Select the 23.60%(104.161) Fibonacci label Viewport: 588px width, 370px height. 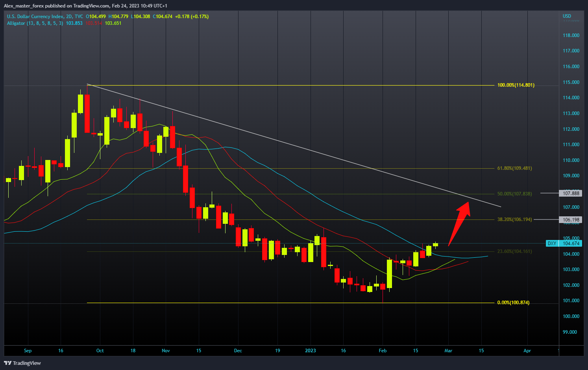click(514, 251)
